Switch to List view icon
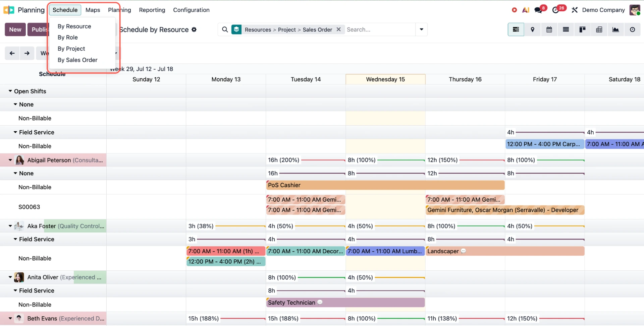644x326 pixels. (x=566, y=29)
